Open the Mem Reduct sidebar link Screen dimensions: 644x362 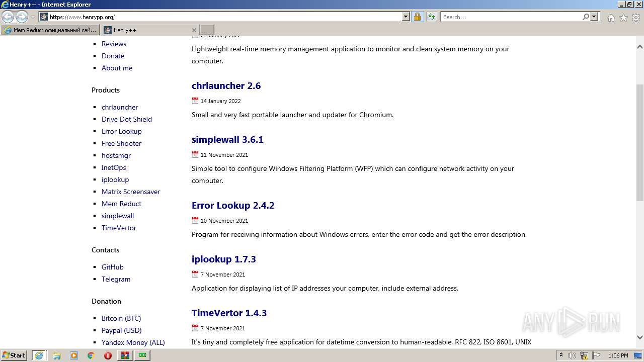tap(121, 204)
